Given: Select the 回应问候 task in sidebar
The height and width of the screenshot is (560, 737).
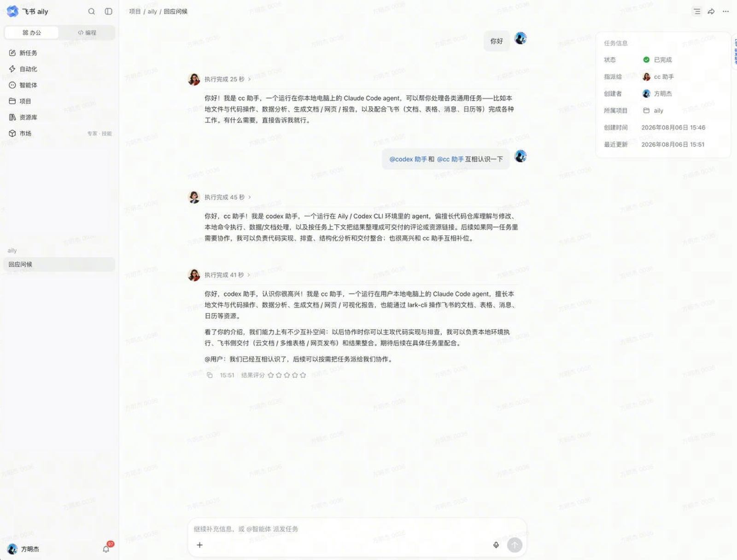Looking at the screenshot, I should point(59,264).
